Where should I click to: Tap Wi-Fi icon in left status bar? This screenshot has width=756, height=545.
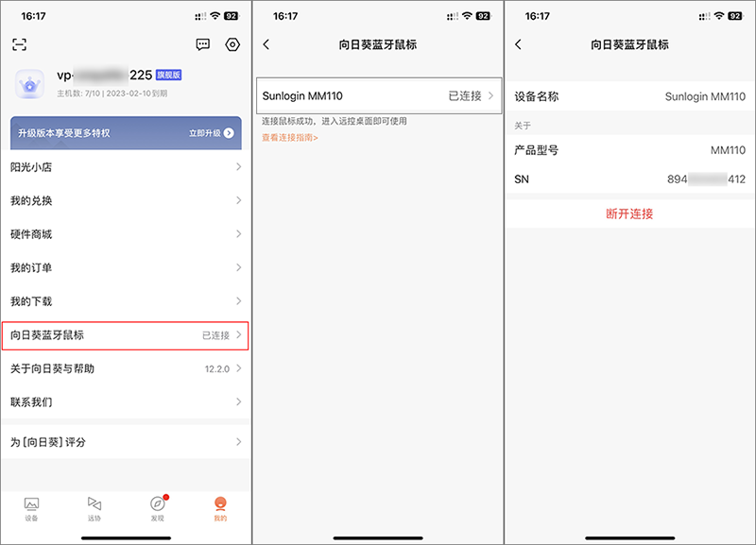click(x=215, y=16)
